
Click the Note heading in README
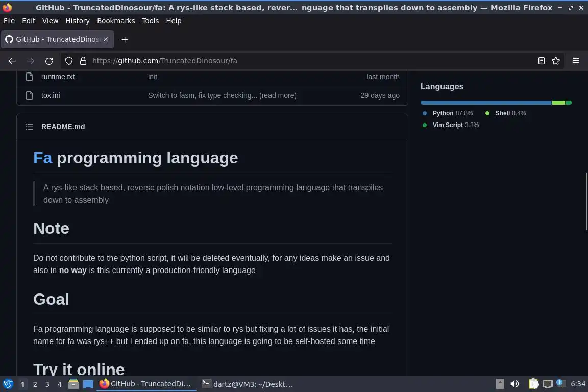(x=51, y=229)
